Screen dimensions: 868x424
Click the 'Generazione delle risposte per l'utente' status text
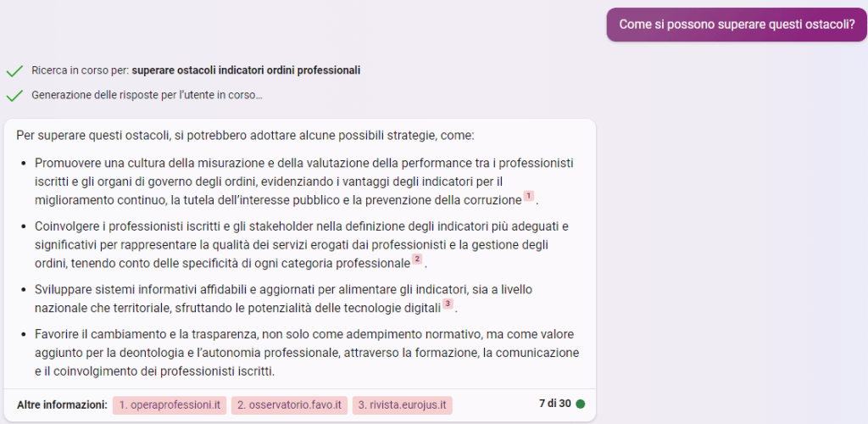pyautogui.click(x=147, y=95)
